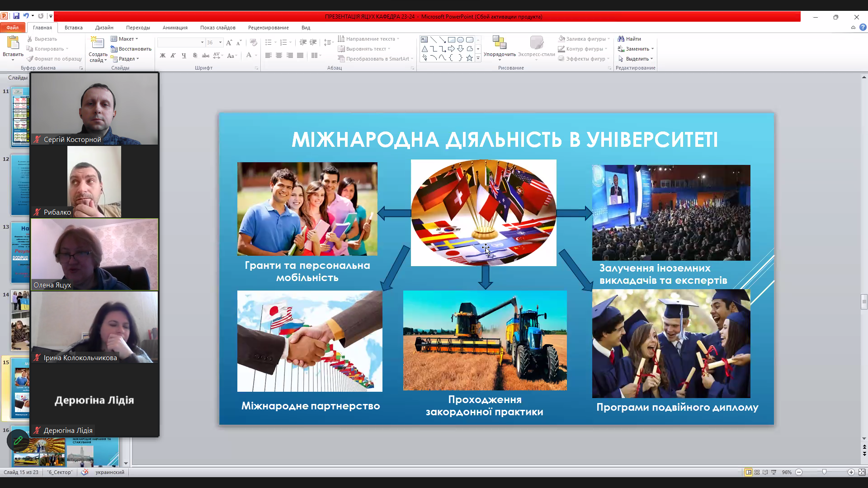Toggle italic К formatting
868x488 pixels.
coord(173,56)
